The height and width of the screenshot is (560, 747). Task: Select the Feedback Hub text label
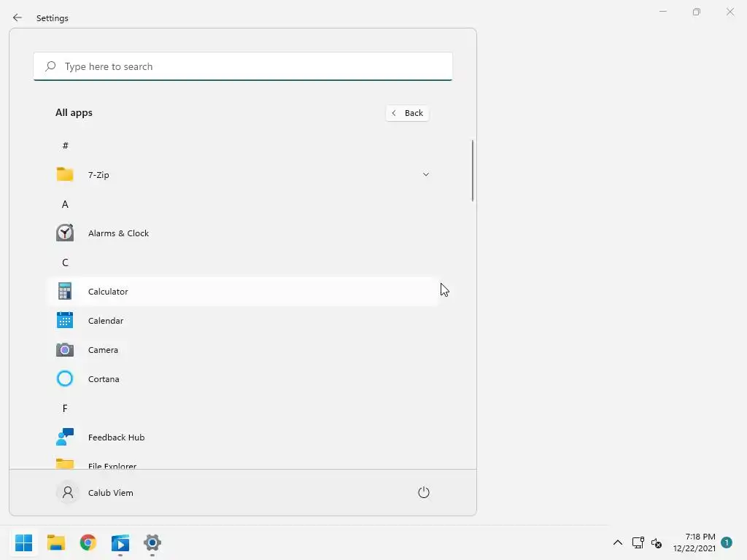point(116,437)
